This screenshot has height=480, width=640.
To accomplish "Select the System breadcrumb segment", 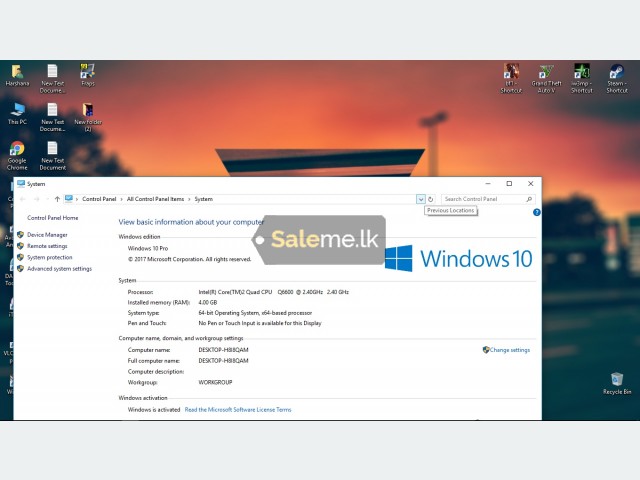I will click(x=204, y=199).
